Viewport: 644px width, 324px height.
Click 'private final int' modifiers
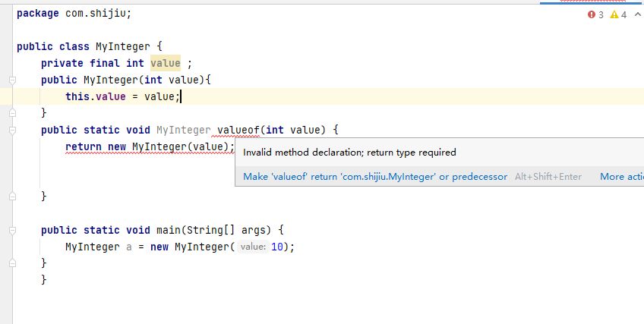[93, 64]
